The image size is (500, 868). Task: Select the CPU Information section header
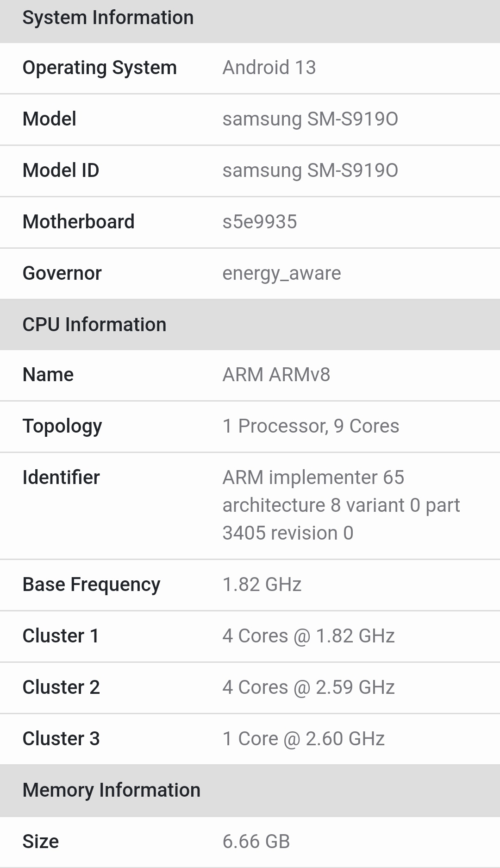(94, 325)
